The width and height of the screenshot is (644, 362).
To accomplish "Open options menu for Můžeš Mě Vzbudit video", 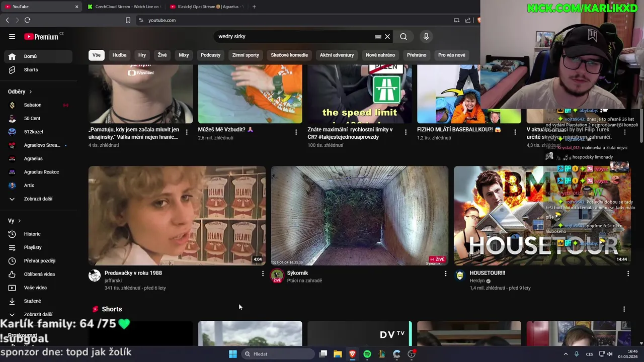I will coord(296,132).
